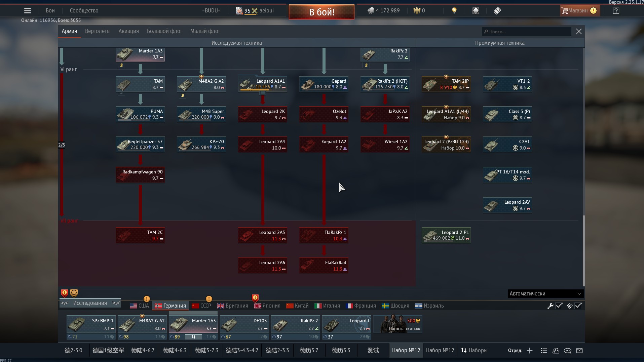
Task: Toggle the auto-repair checkbox
Action: tap(559, 306)
